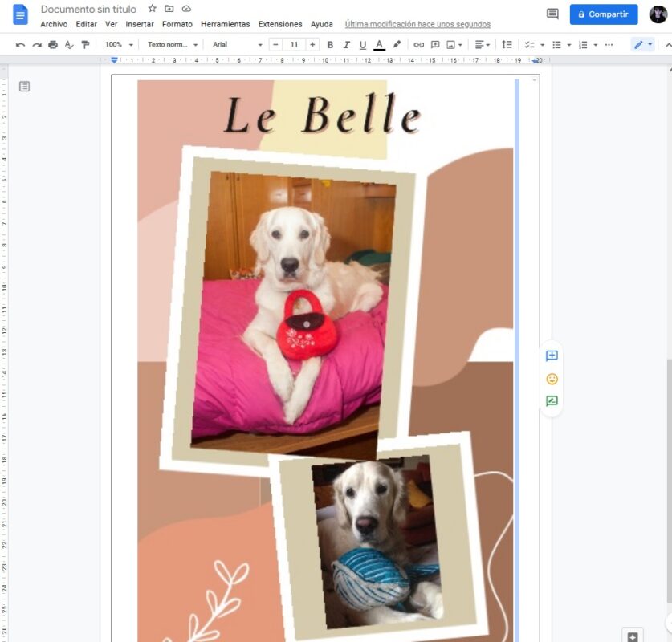This screenshot has height=642, width=672.
Task: Open comment history speech bubble icon
Action: coord(552,14)
